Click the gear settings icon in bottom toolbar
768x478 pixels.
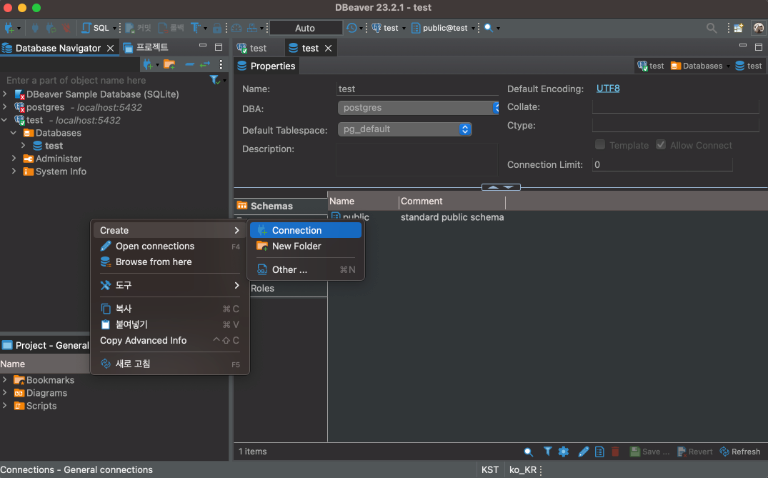pos(564,452)
